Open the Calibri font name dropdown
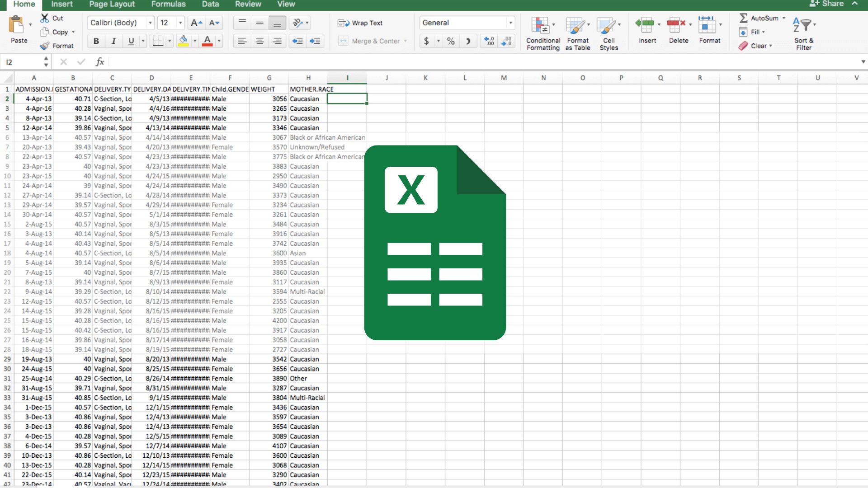The image size is (868, 488). [150, 23]
